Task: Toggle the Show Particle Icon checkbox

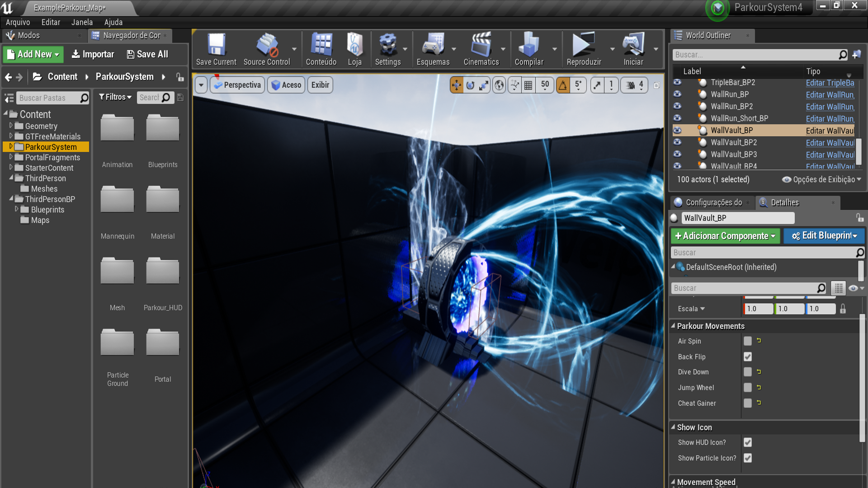Action: coord(747,458)
